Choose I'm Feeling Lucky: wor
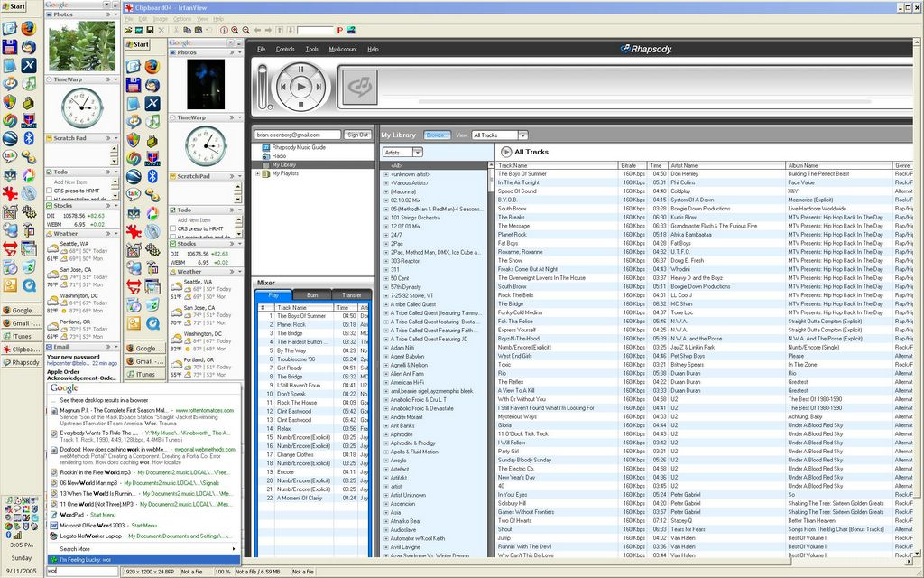This screenshot has height=578, width=924. coord(143,560)
